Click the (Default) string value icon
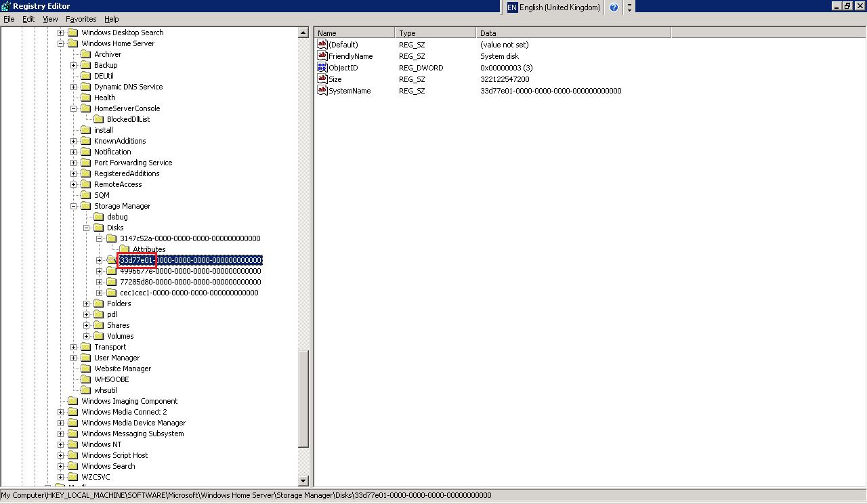The height and width of the screenshot is (504, 867). click(x=322, y=45)
